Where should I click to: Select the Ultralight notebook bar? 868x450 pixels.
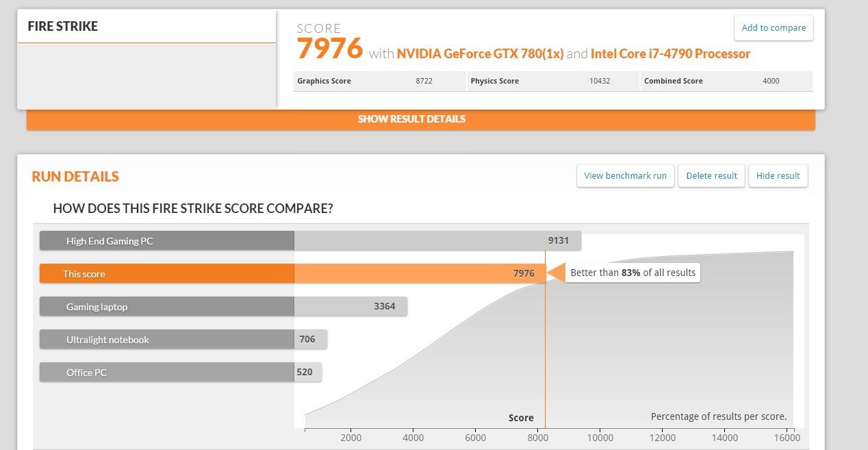coord(183,340)
